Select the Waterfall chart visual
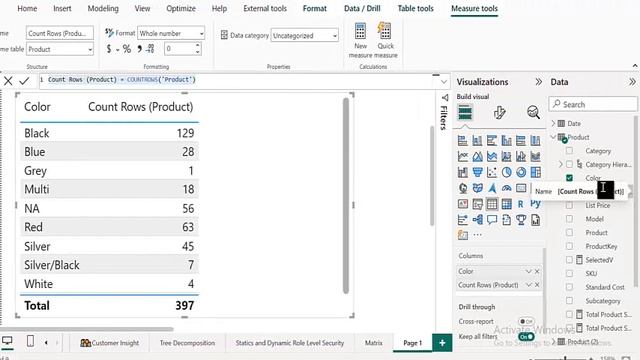Image resolution: width=640 pixels, height=360 pixels. pyautogui.click(x=463, y=172)
